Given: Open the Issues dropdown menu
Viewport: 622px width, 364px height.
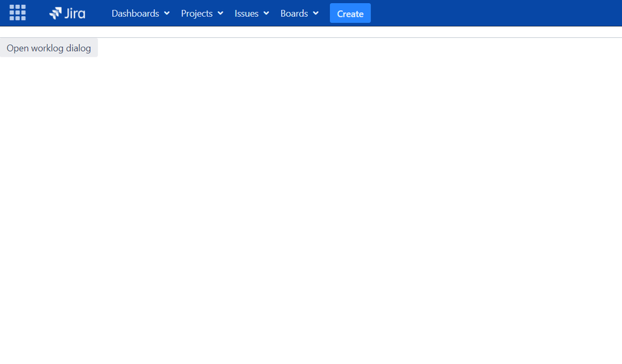Looking at the screenshot, I should [252, 13].
